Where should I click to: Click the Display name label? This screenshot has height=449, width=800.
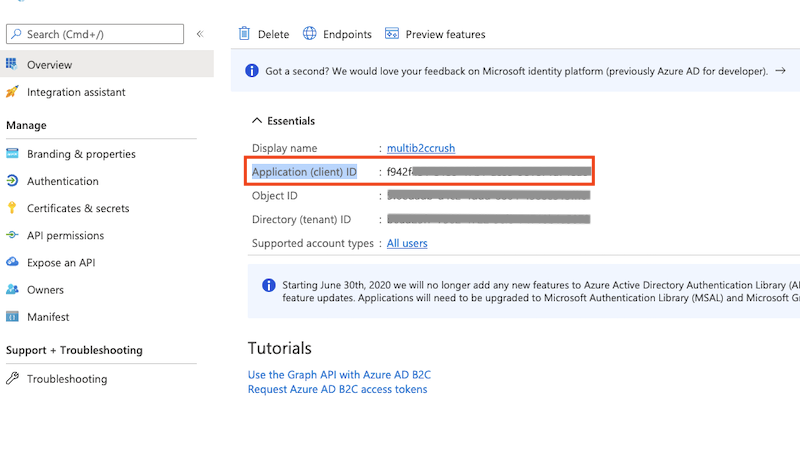pos(285,148)
